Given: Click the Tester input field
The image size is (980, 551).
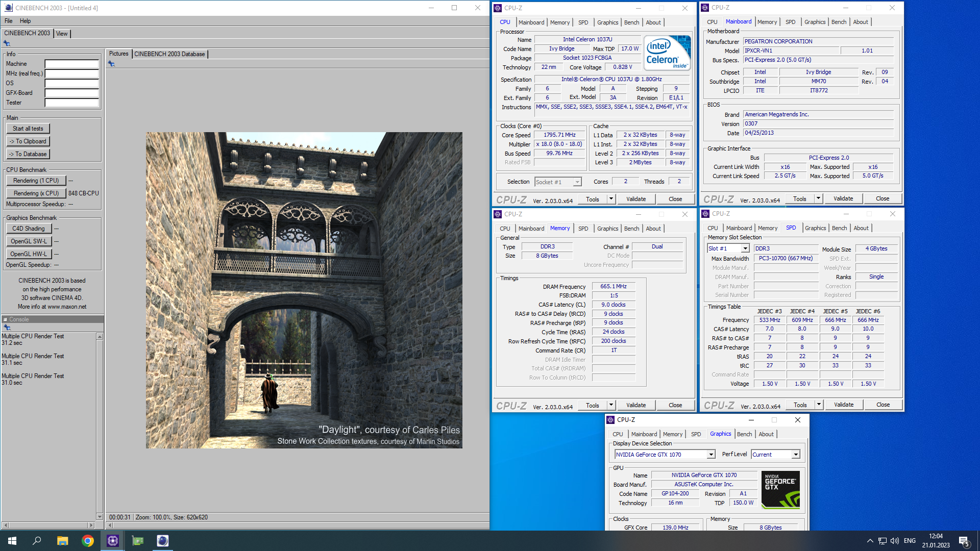Looking at the screenshot, I should (72, 103).
